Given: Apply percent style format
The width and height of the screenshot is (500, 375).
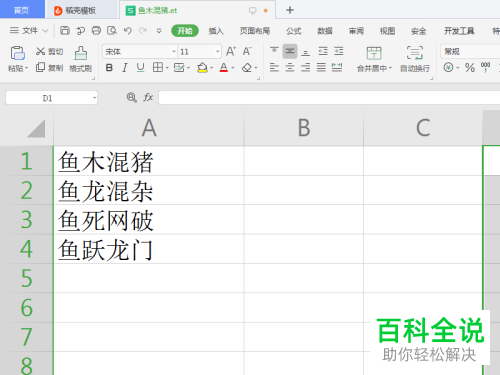Looking at the screenshot, I should point(470,68).
